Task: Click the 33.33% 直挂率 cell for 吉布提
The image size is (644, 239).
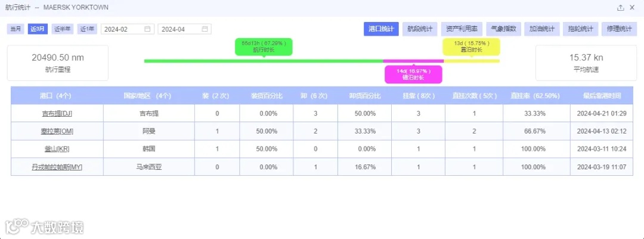Action: 537,113
